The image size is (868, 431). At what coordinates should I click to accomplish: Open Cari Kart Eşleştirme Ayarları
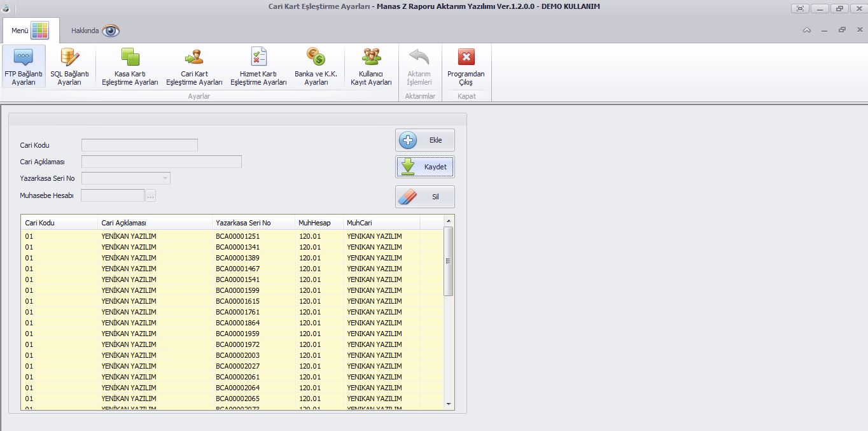(194, 66)
